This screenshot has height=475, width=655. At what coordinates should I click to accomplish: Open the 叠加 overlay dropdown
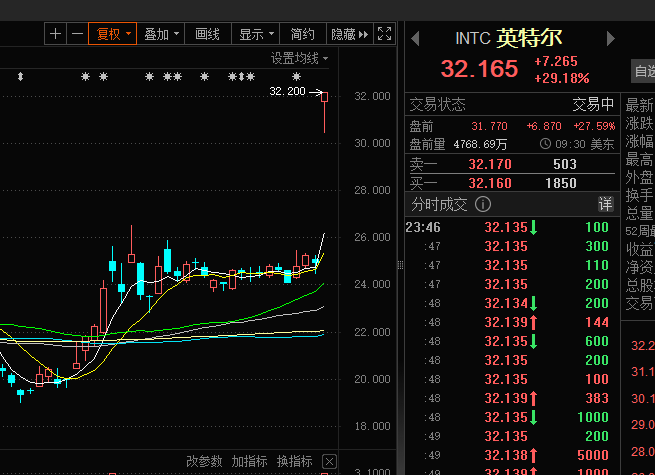point(161,34)
